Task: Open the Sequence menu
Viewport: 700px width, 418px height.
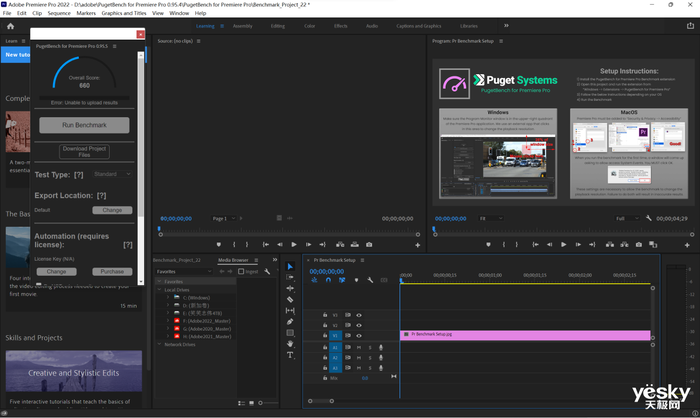Action: [59, 13]
